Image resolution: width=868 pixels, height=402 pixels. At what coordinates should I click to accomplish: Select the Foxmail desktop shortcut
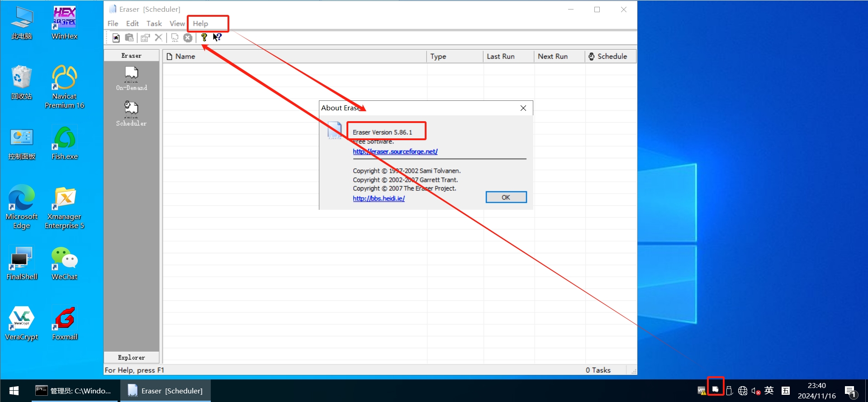[x=65, y=324]
